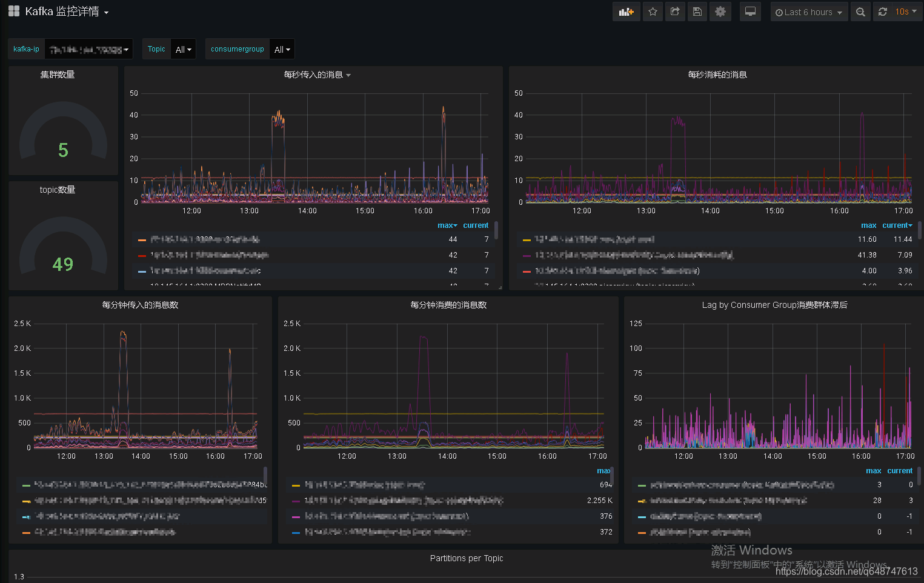Image resolution: width=924 pixels, height=583 pixels.
Task: Click the green swatch in 每分钟传入的消息数 legend
Action: [26, 485]
